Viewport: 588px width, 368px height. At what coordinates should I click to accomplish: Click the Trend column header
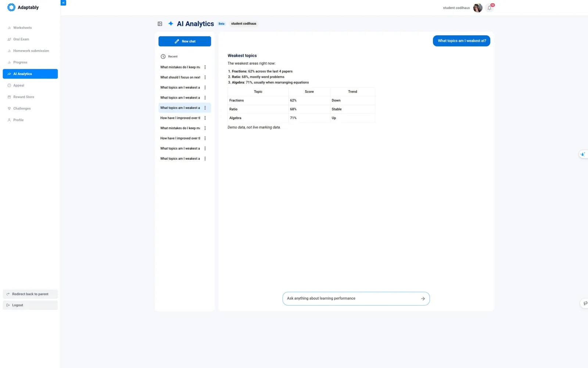(352, 92)
